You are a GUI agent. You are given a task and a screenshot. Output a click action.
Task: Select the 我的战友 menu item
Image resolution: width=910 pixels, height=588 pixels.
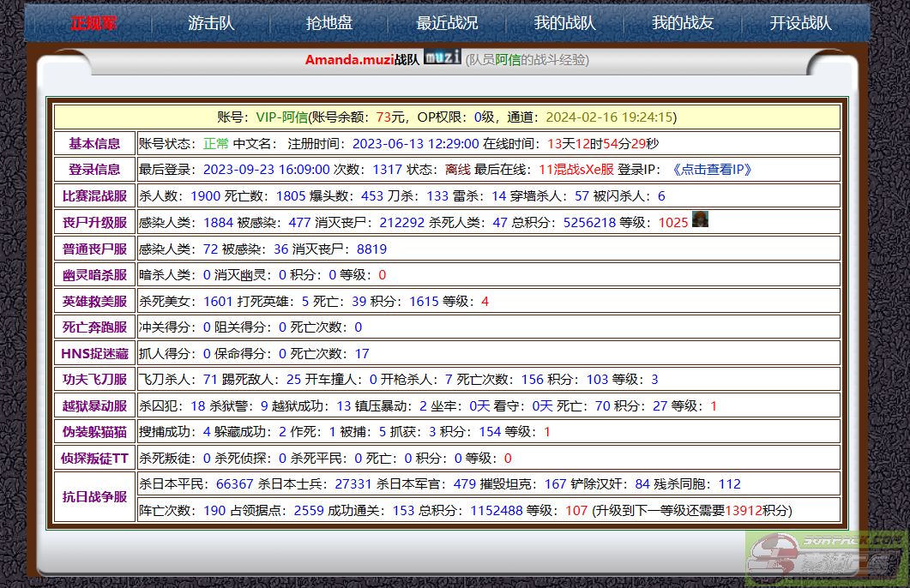(x=682, y=23)
